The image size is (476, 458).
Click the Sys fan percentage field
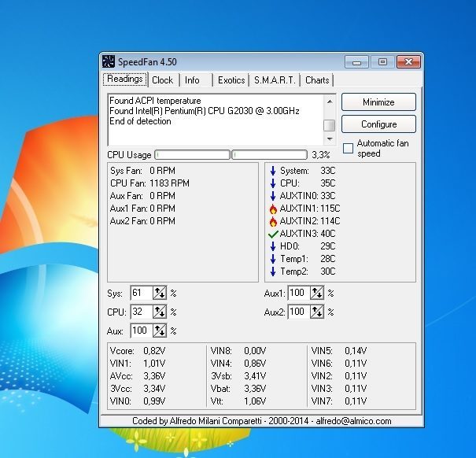(142, 293)
